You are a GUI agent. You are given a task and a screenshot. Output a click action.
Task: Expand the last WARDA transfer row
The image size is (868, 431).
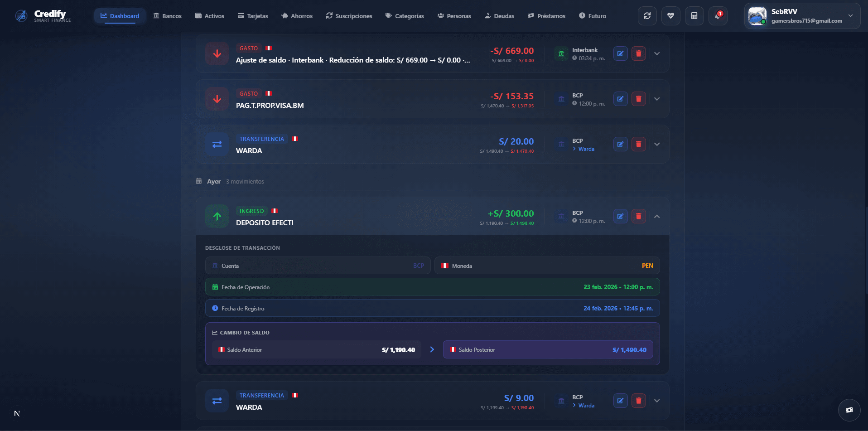(x=657, y=400)
